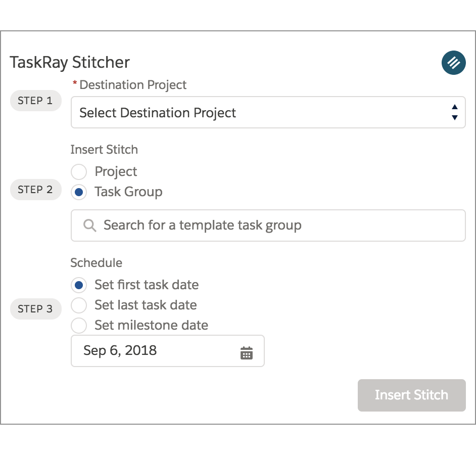Viewport: 476px width, 453px height.
Task: Click the magnifying glass search icon
Action: tap(89, 225)
